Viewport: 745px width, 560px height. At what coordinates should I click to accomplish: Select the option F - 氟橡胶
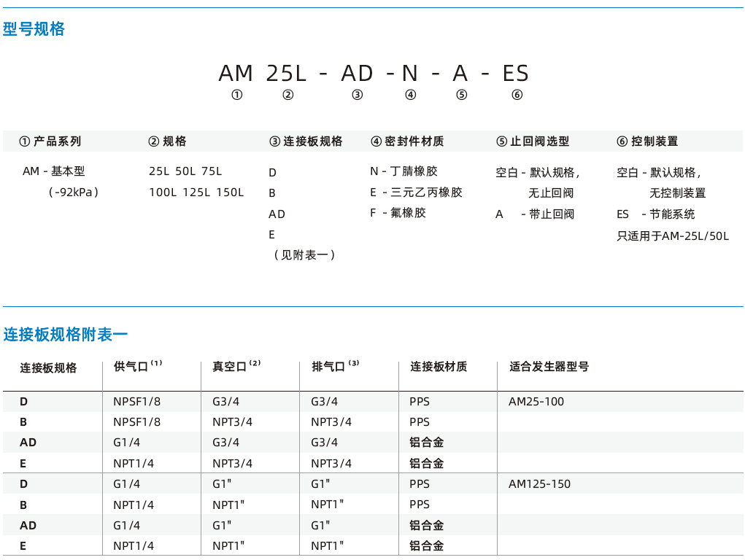pos(398,213)
